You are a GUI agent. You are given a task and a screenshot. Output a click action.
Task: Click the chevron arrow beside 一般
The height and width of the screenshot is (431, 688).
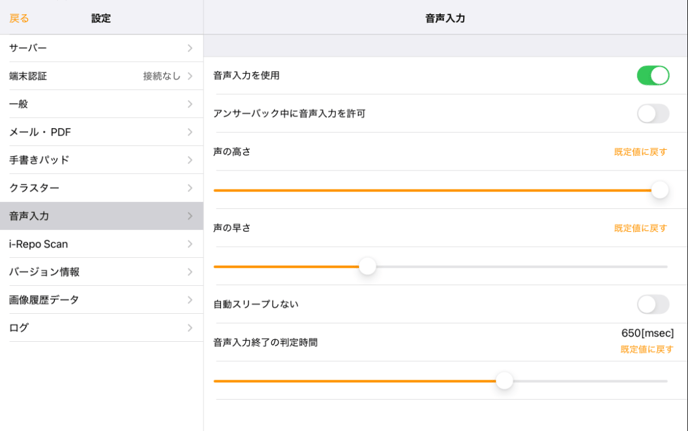pyautogui.click(x=190, y=104)
